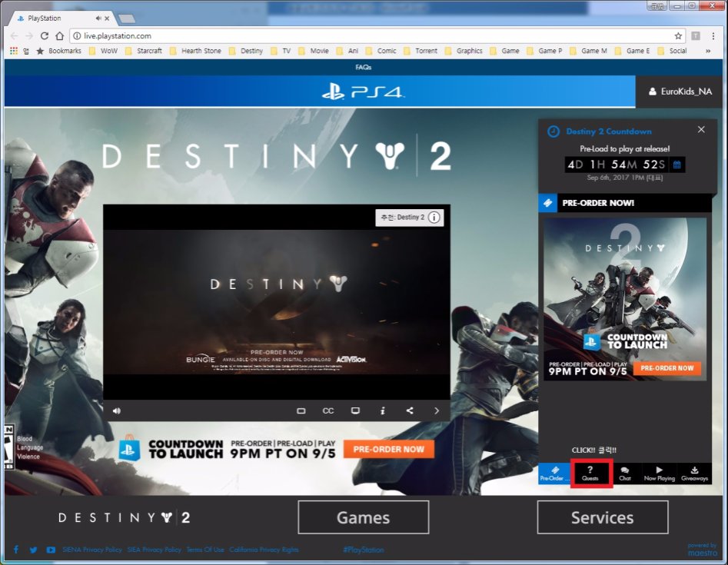Open Chrome three-dot menu

tap(713, 36)
